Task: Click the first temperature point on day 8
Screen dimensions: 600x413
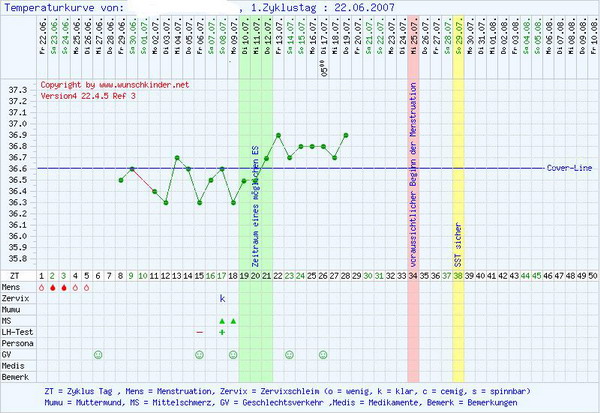Action: pos(121,180)
